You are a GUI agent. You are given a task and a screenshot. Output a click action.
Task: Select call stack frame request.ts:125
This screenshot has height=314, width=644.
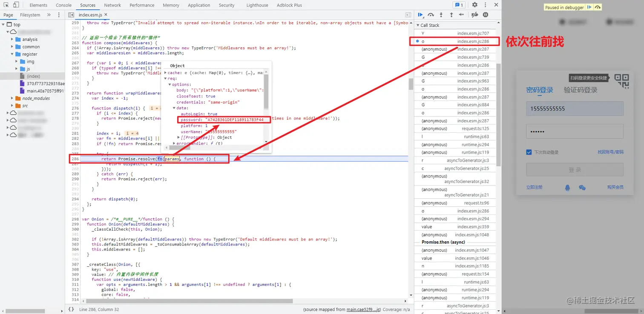click(x=455, y=128)
